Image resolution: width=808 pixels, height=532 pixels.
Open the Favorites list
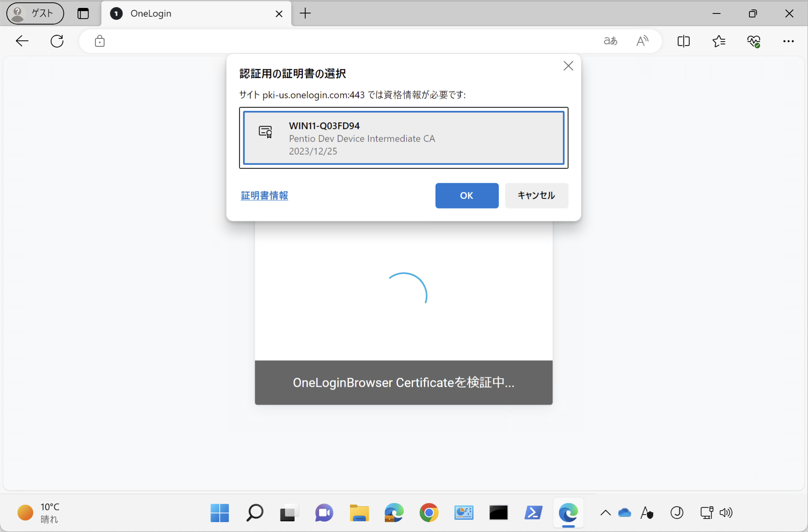coord(719,41)
